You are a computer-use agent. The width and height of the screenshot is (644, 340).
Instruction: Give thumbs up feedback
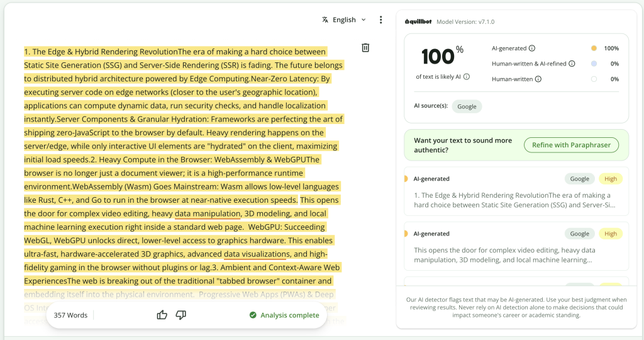click(x=162, y=315)
